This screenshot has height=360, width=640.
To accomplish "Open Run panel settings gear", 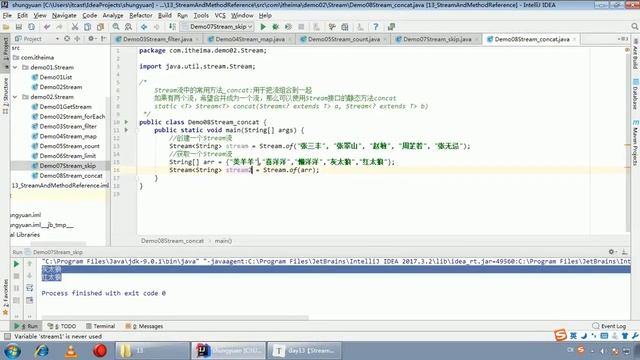I will point(611,252).
